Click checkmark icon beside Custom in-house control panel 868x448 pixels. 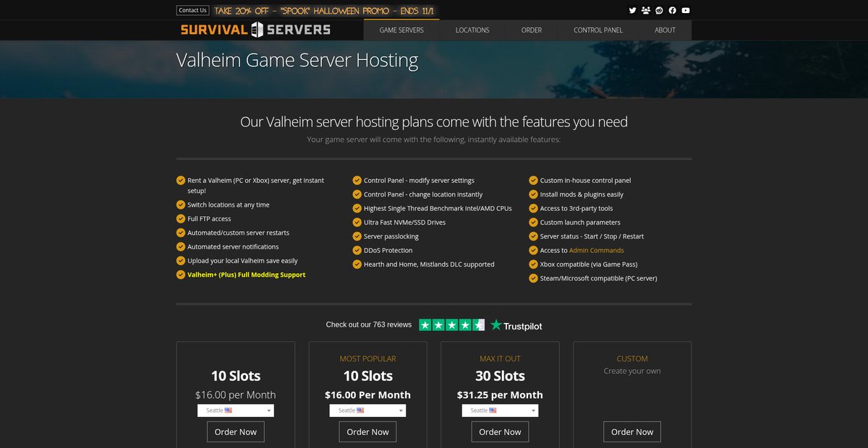pyautogui.click(x=534, y=181)
